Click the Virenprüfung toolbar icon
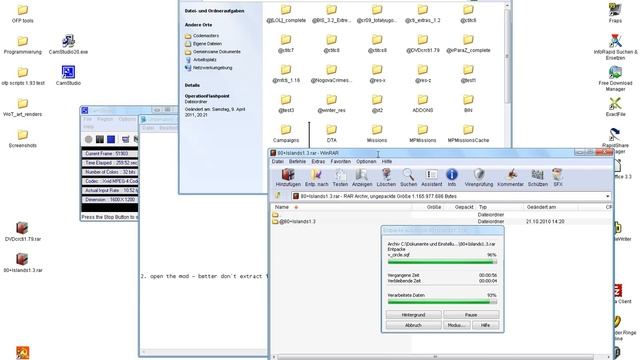This screenshot has height=360, width=640. tap(479, 178)
